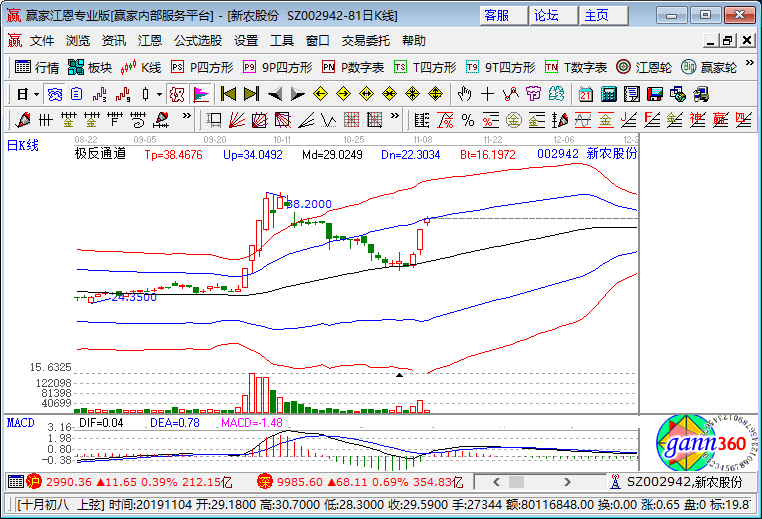Screen dimensions: 762x519
Task: Click the red staircase 9 icon
Action: point(122,94)
